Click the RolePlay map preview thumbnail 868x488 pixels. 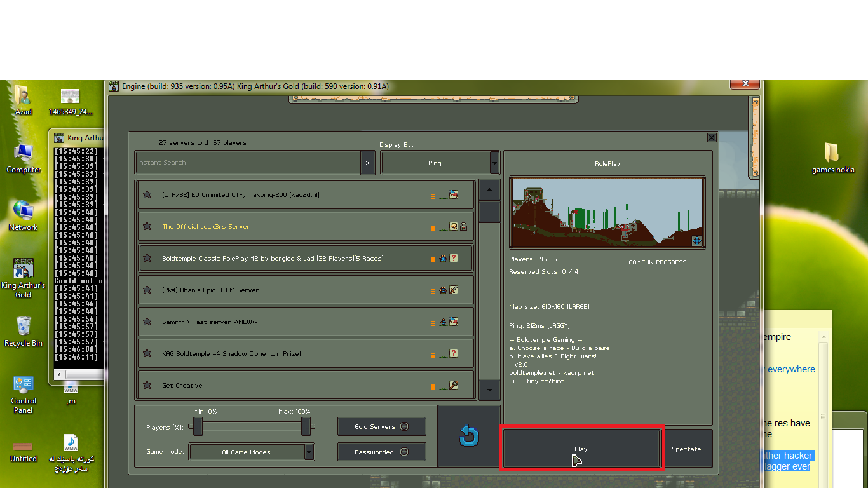(607, 212)
